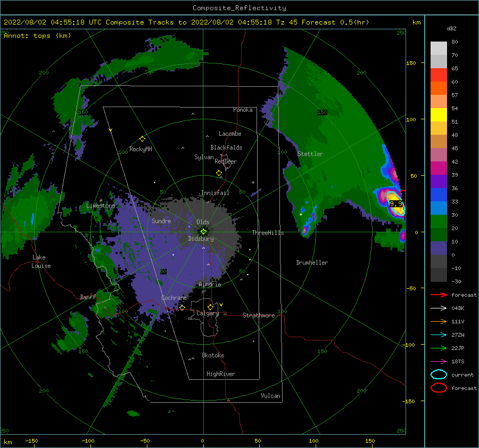
Task: Select the light gray 70–80 dBZ swatch
Action: pos(439,48)
